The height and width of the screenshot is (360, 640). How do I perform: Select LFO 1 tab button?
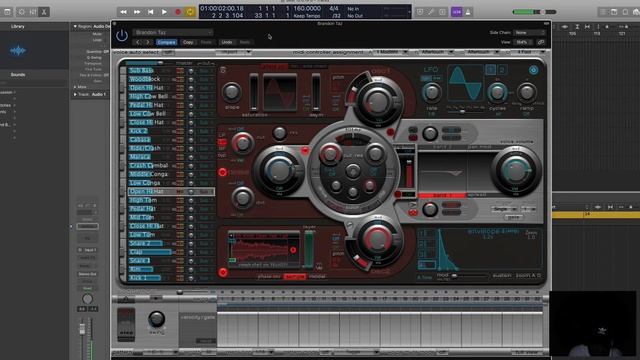491,70
